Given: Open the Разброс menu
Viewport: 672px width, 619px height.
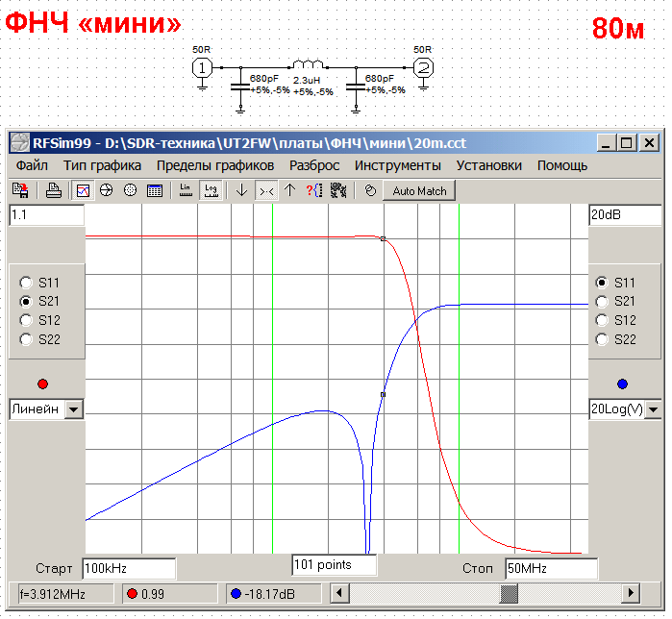Looking at the screenshot, I should [x=314, y=165].
